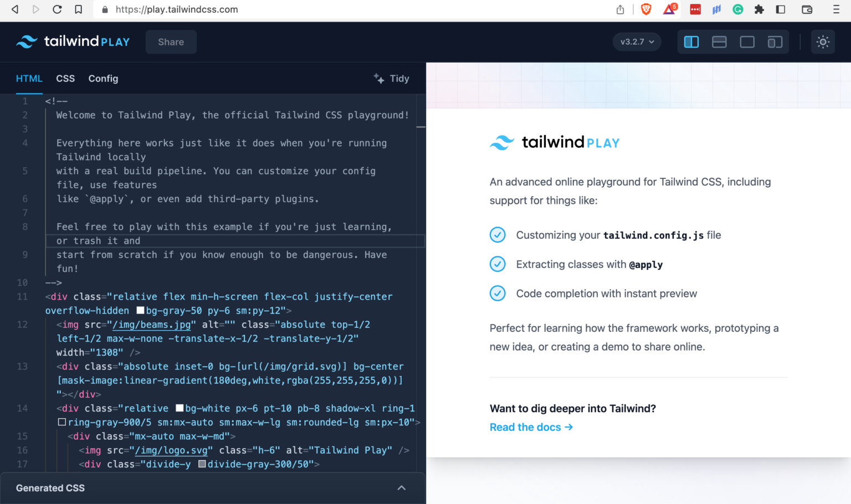This screenshot has height=504, width=851.
Task: Click the Tailwind Play logo
Action: (73, 42)
